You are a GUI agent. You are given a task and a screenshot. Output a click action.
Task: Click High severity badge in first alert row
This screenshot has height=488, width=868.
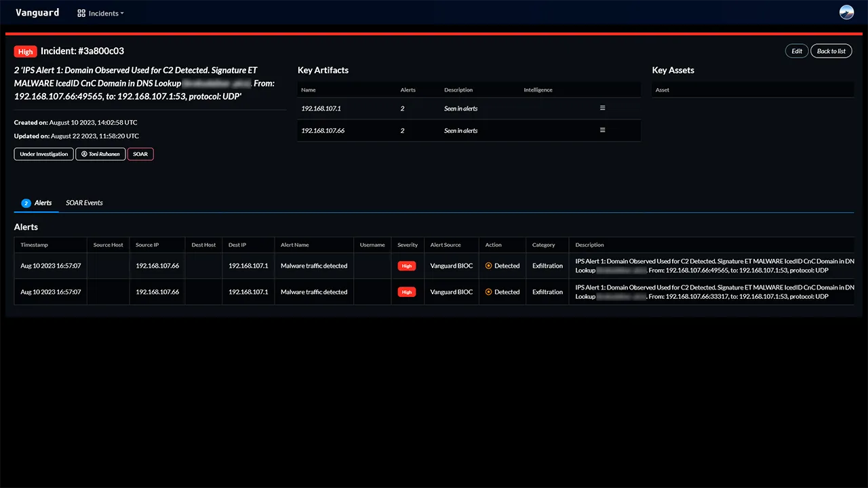(407, 266)
